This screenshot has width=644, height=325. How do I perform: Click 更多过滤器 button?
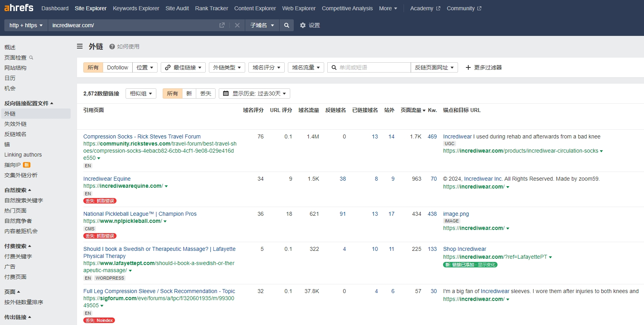(x=484, y=67)
